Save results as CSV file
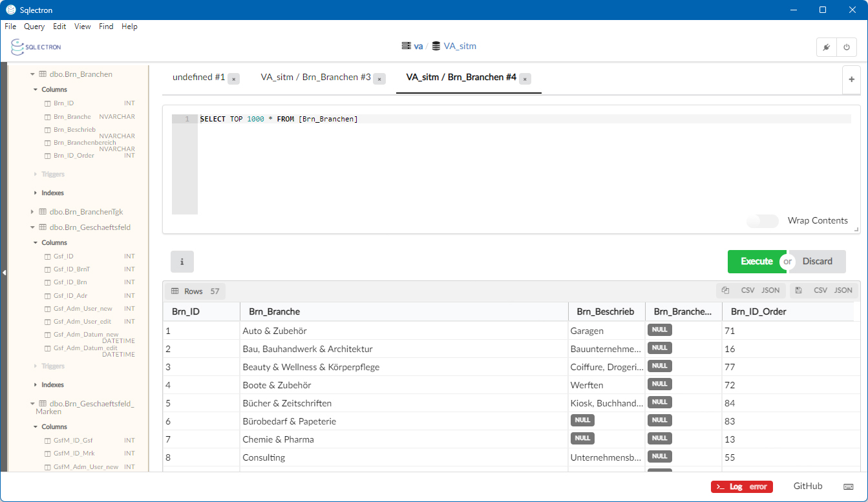Screen dimensions: 868x502 point(820,291)
